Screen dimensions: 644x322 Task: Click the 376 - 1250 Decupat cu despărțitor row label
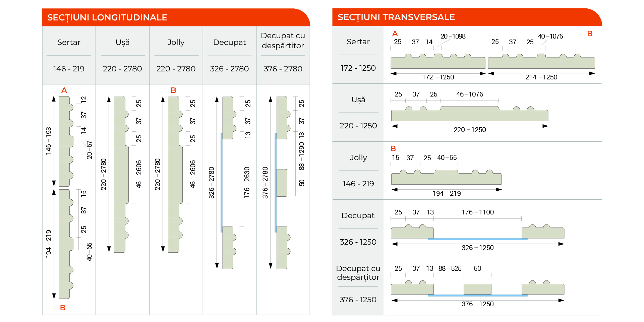click(358, 300)
